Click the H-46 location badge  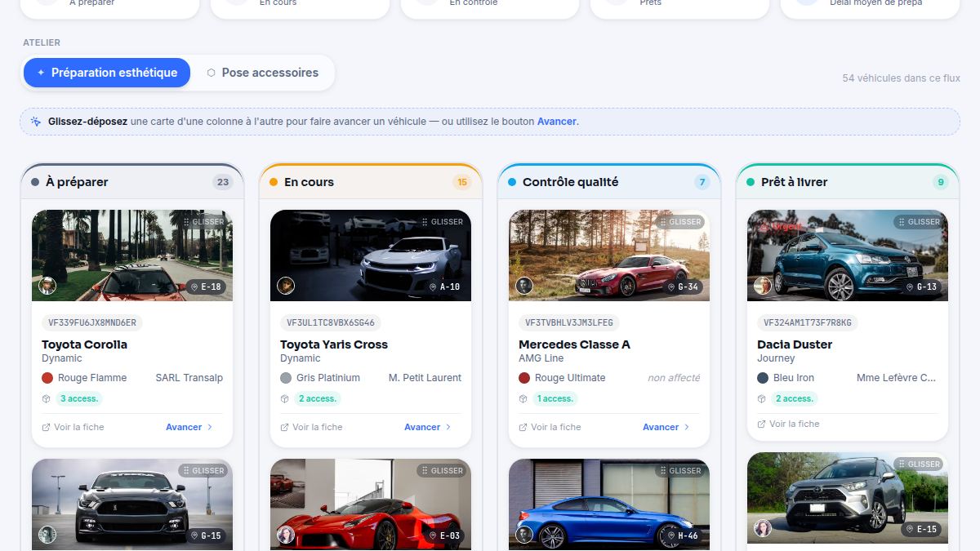tap(683, 536)
